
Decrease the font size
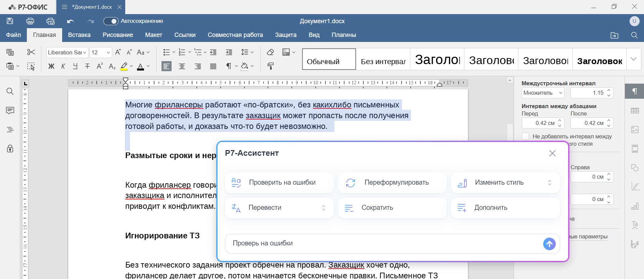[x=129, y=52]
